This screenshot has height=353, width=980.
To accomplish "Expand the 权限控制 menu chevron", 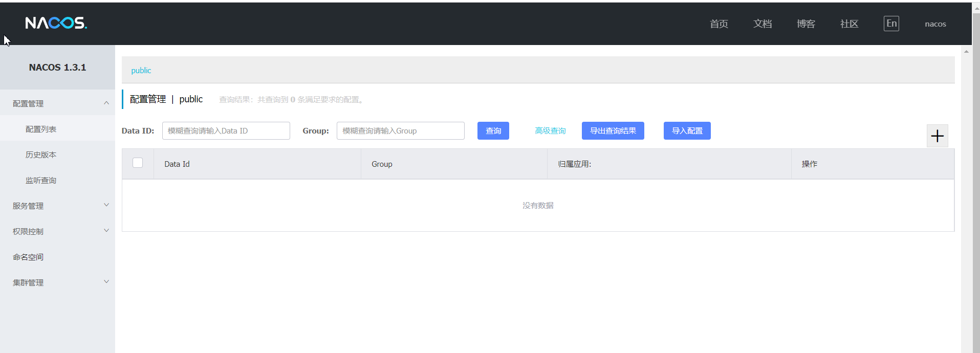I will click(106, 231).
